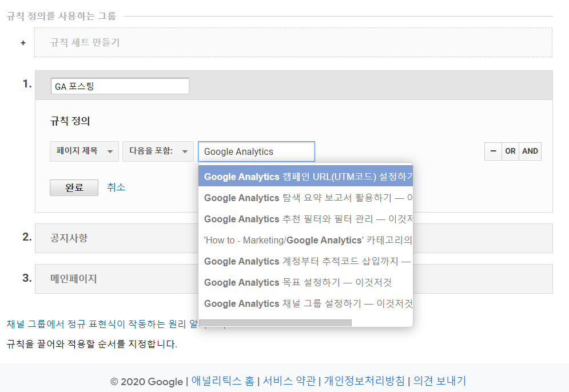Expand rule 3 메인페이지
The image size is (569, 392).
pyautogui.click(x=116, y=279)
